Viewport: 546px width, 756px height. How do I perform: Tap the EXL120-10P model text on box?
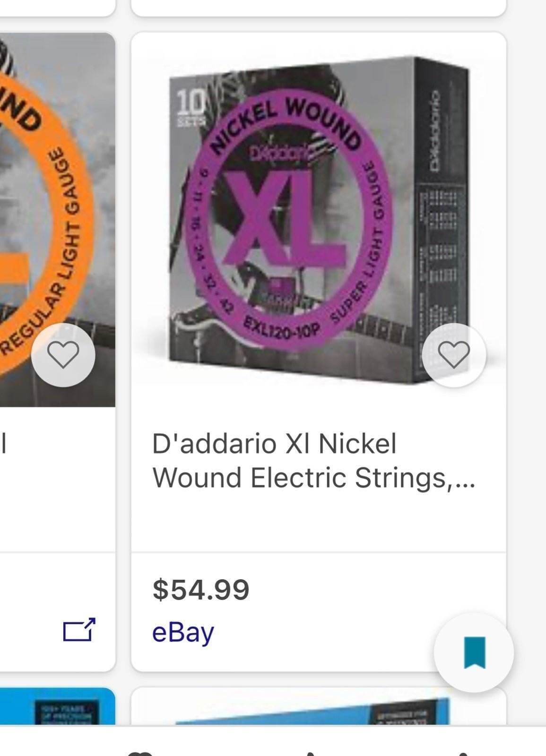pyautogui.click(x=283, y=327)
